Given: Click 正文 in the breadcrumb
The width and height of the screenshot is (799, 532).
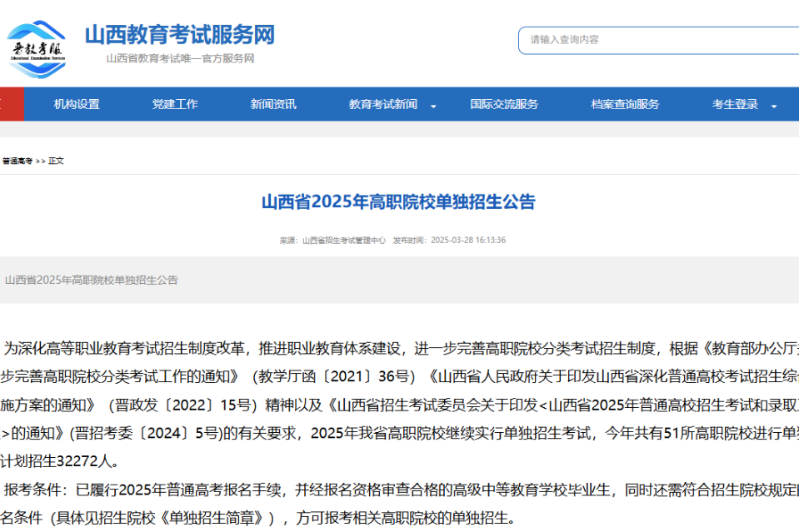Looking at the screenshot, I should pyautogui.click(x=56, y=161).
